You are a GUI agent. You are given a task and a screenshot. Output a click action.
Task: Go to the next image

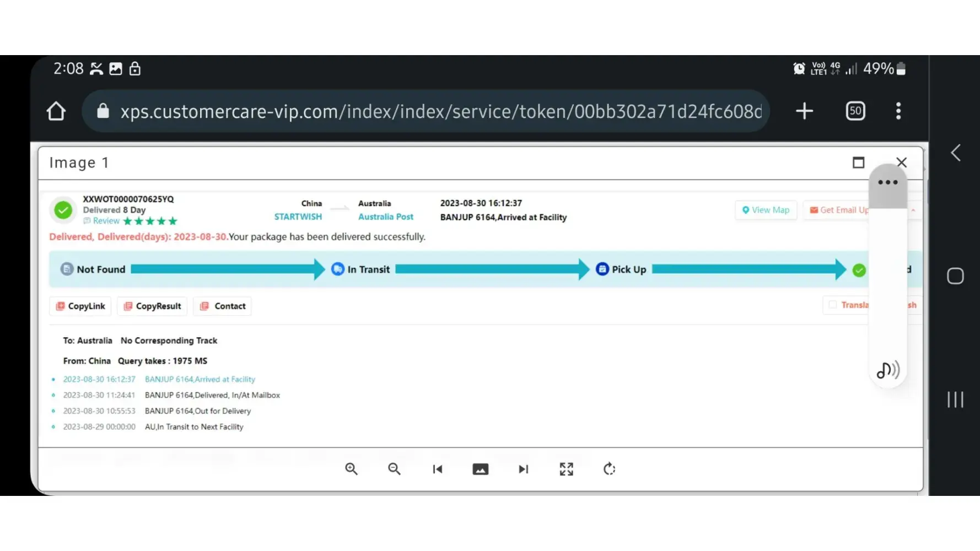[523, 469]
